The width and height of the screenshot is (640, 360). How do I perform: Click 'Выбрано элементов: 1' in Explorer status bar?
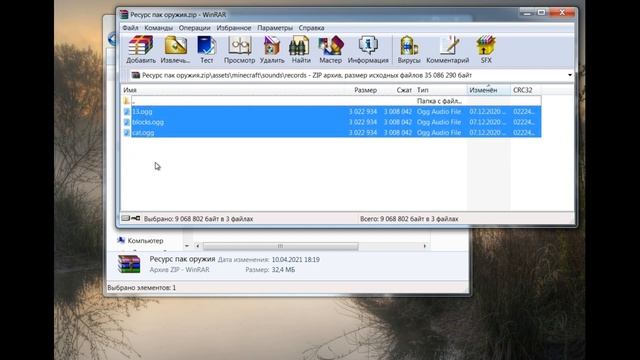click(x=142, y=288)
